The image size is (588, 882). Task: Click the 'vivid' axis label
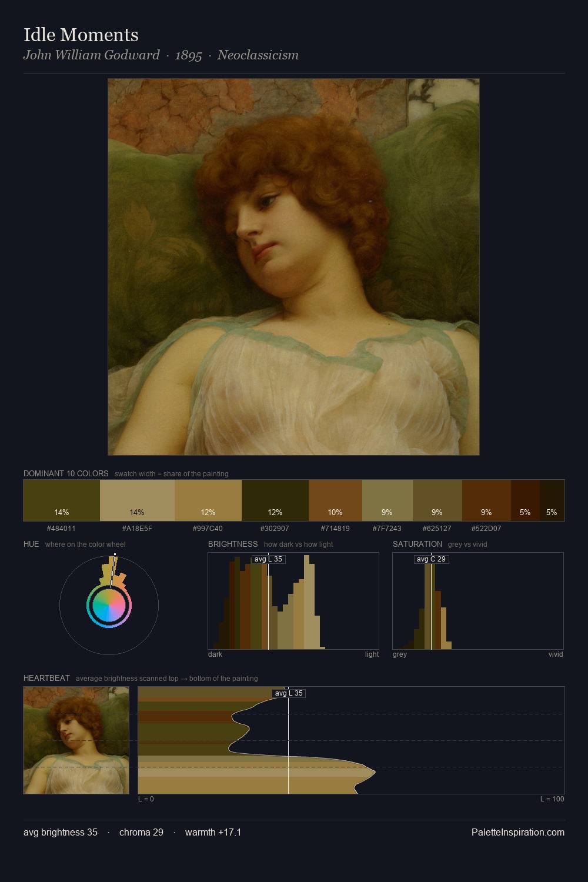coord(556,654)
